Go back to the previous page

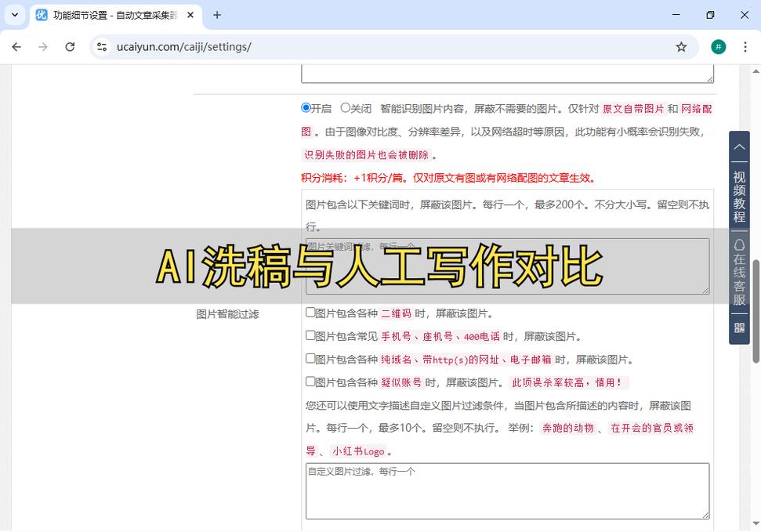[16, 46]
